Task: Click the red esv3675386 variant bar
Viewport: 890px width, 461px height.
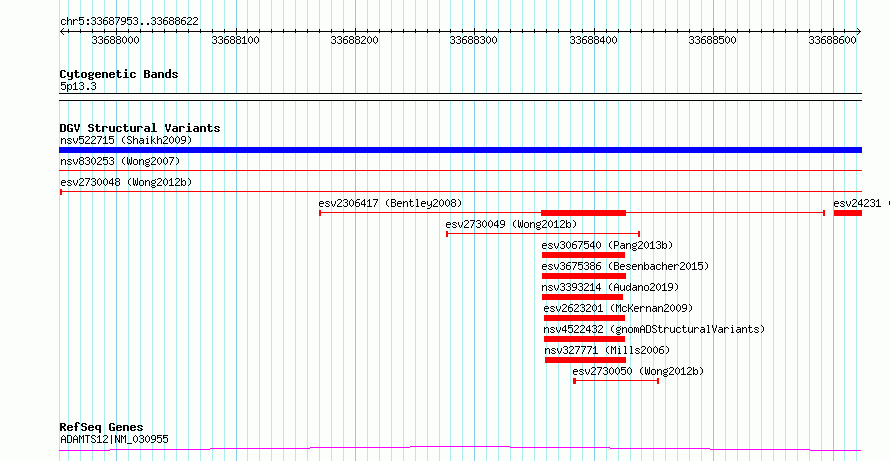Action: point(584,276)
